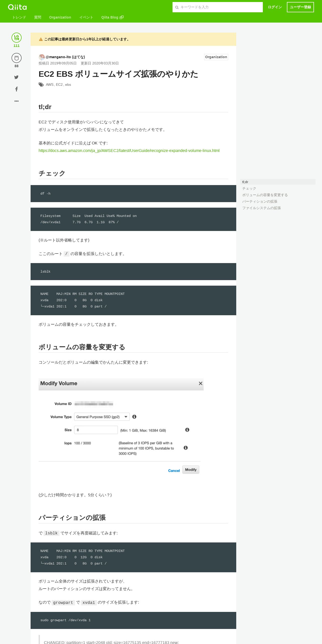
Task: Click the AWS tag
Action: click(x=50, y=85)
